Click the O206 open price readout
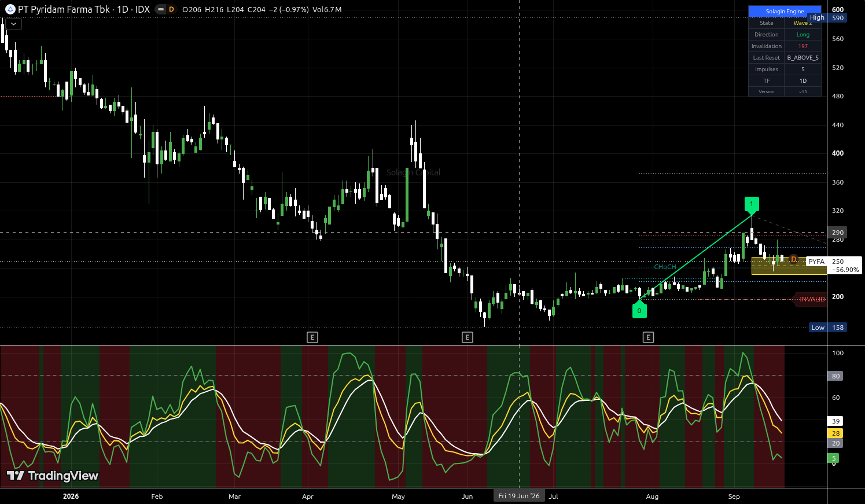 coord(192,10)
